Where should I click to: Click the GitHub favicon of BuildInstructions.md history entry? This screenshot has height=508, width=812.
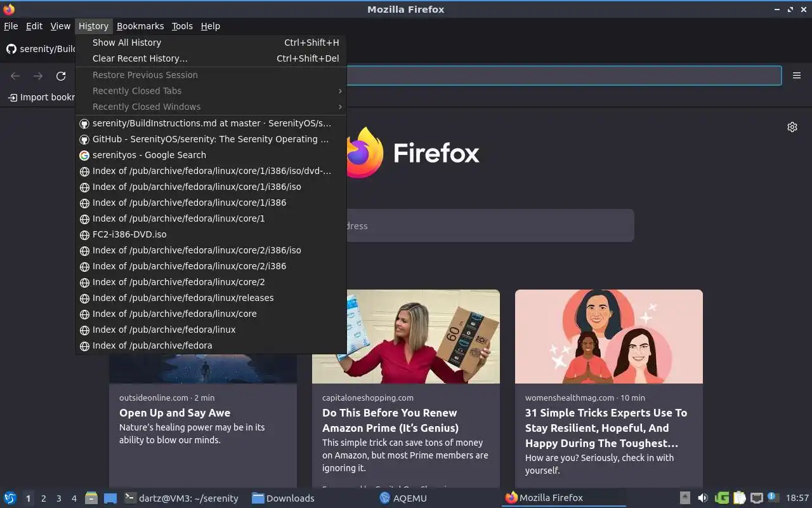(84, 123)
